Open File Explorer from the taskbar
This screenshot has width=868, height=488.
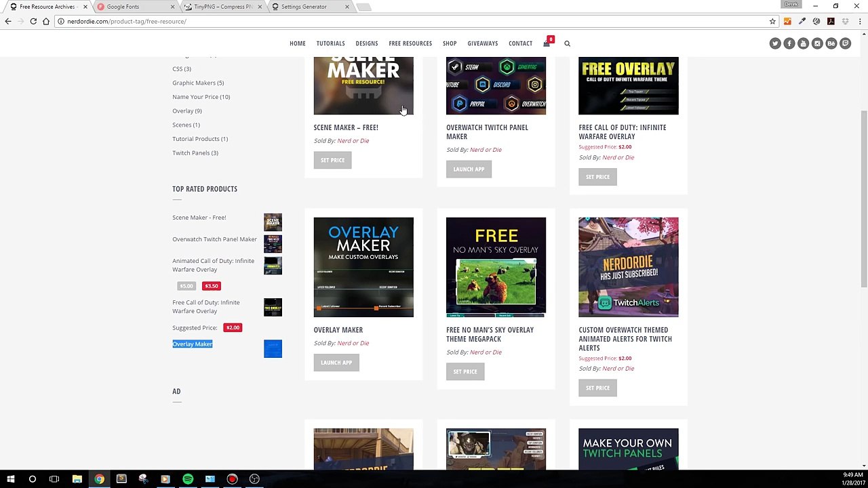(77, 479)
